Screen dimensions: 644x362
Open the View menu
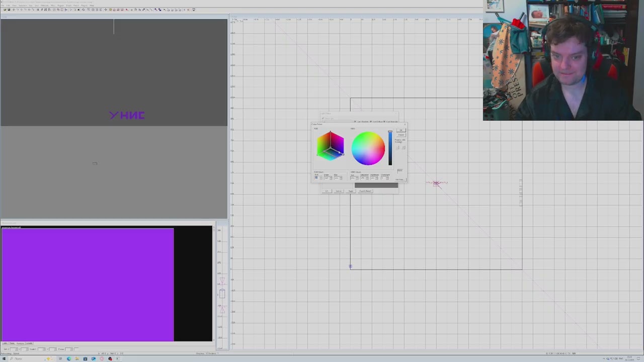14,6
